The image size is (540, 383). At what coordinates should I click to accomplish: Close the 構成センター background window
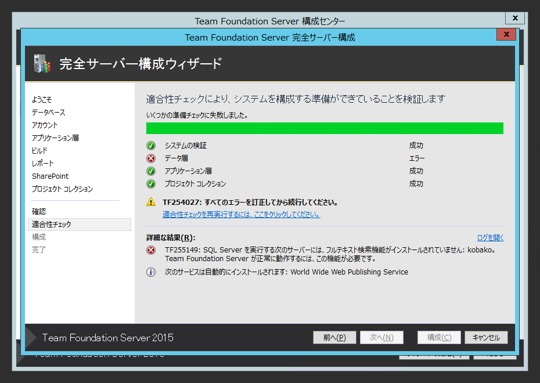(x=515, y=18)
